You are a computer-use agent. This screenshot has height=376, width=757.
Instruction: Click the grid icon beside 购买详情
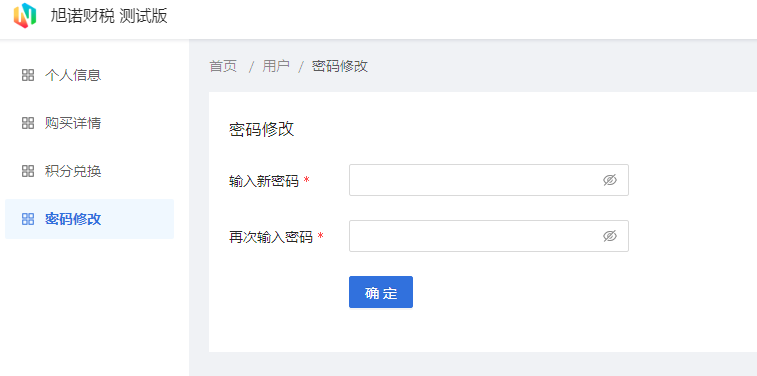coord(28,123)
